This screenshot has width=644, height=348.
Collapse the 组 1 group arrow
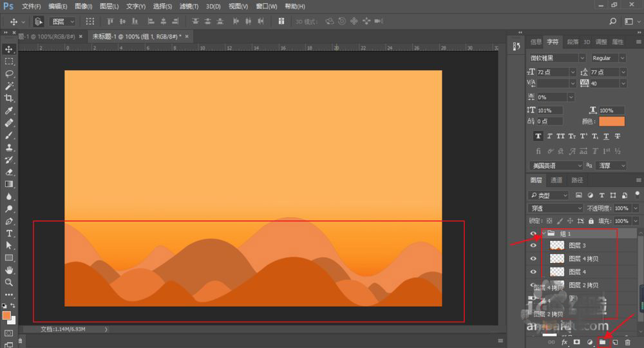pos(544,234)
